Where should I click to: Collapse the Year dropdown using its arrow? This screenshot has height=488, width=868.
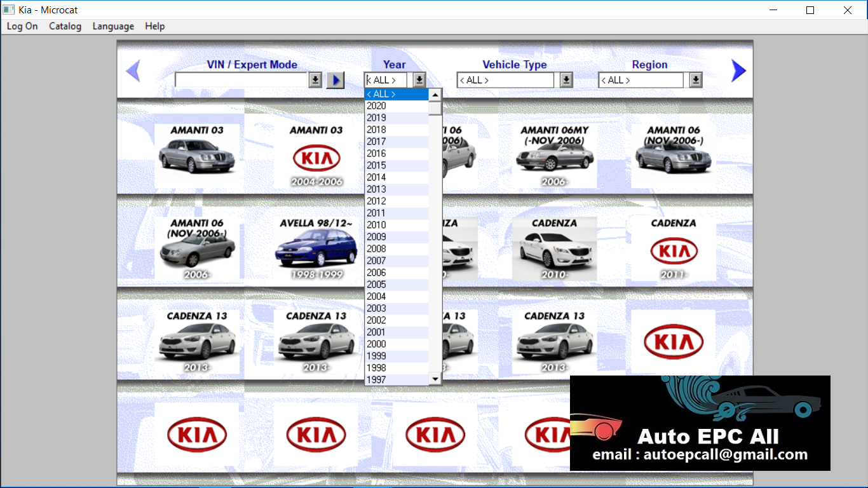[x=419, y=80]
